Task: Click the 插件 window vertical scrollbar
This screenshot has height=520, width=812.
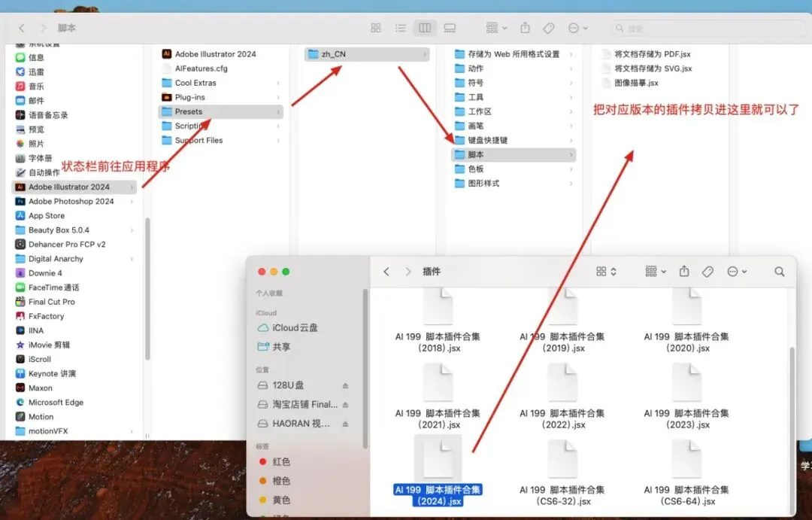Action: 791,430
